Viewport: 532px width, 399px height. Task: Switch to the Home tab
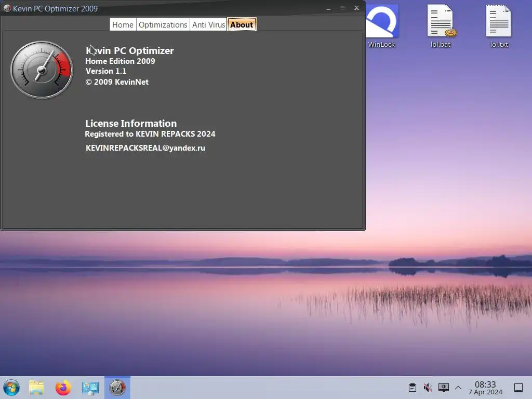click(x=123, y=25)
